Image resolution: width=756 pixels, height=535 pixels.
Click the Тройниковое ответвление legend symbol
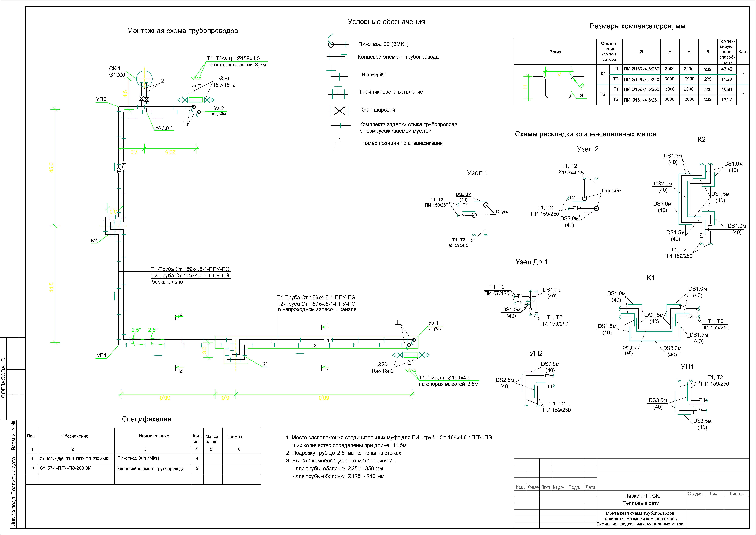pyautogui.click(x=338, y=92)
